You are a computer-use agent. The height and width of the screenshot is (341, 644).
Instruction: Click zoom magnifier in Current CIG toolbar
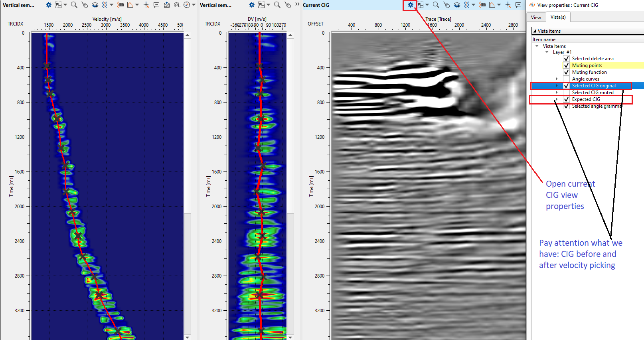click(x=436, y=5)
